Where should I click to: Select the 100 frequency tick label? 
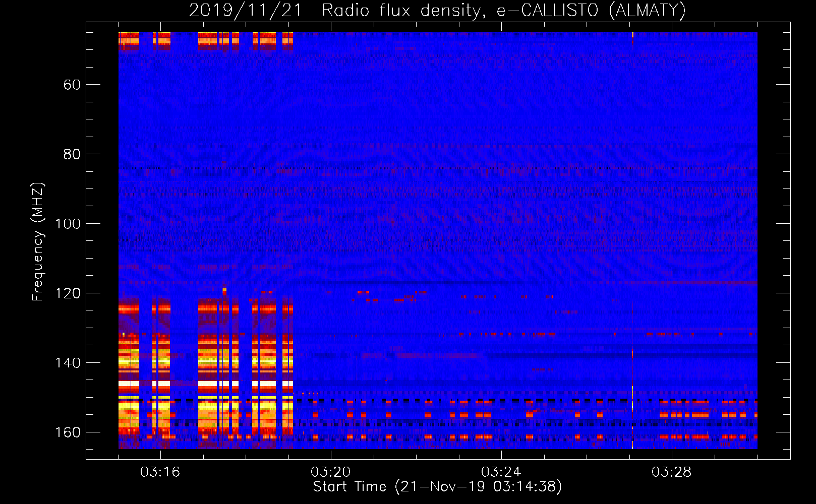pyautogui.click(x=68, y=224)
